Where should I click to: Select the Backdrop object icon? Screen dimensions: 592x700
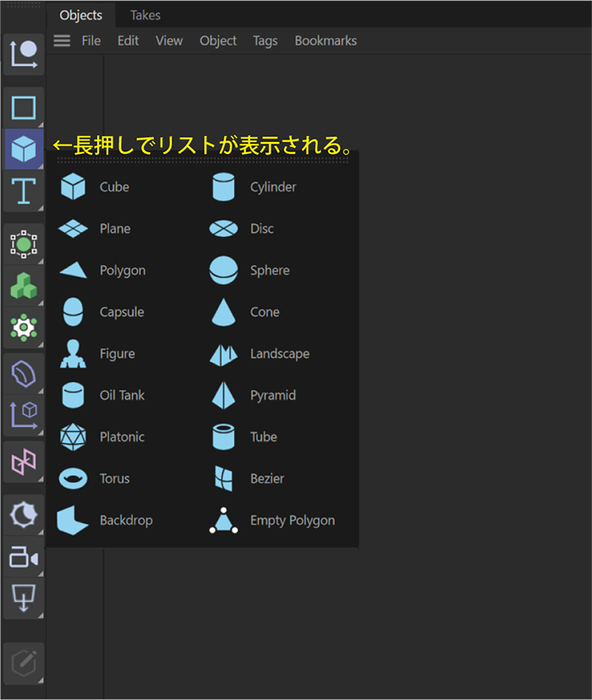(73, 520)
